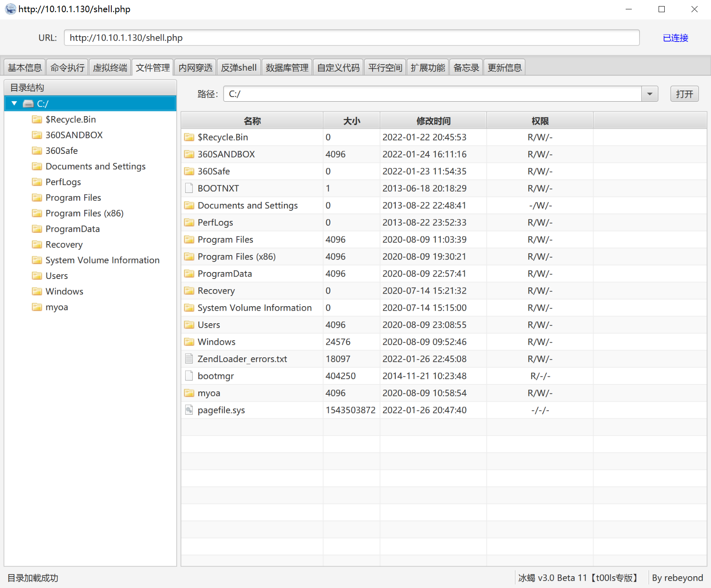
Task: Click into the URL input field
Action: (x=352, y=38)
